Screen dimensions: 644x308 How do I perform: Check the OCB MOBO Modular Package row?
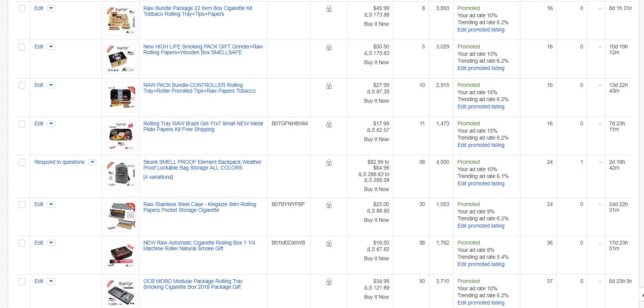point(22,281)
